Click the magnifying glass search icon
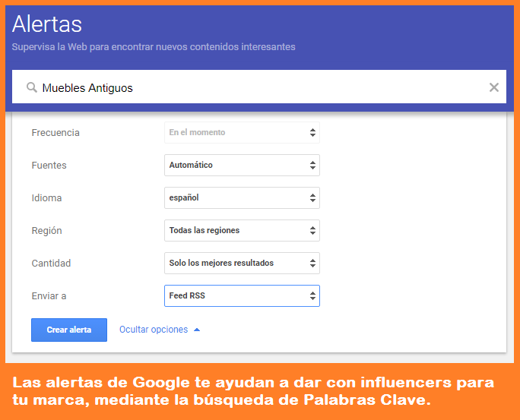This screenshot has height=420, width=520. (32, 88)
